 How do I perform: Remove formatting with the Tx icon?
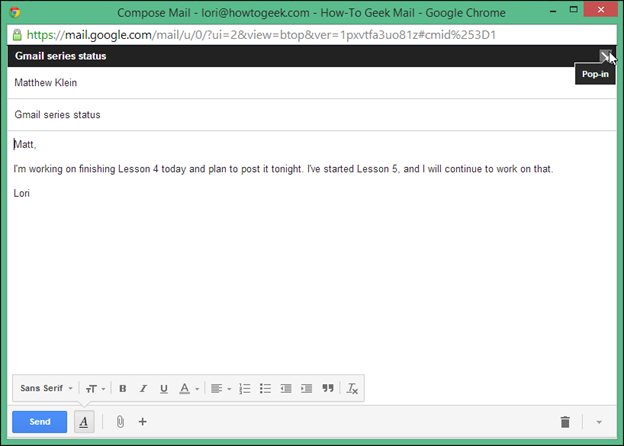[352, 389]
